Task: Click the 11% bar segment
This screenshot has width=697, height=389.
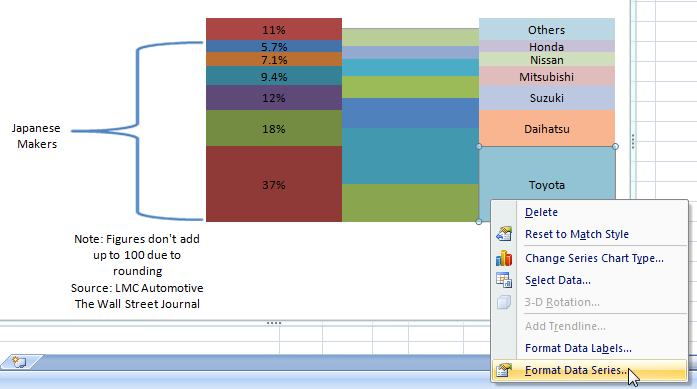Action: coord(274,29)
